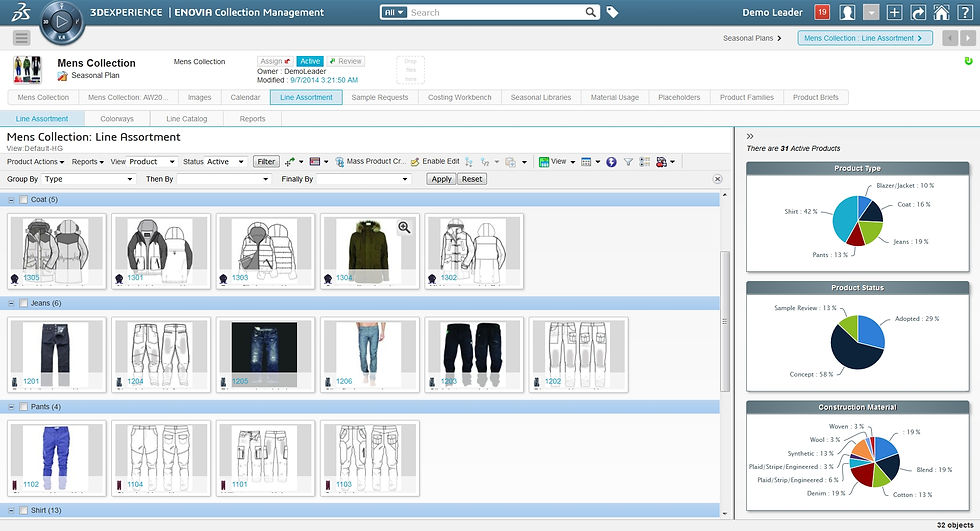Collapse the Jeans group

[11, 304]
